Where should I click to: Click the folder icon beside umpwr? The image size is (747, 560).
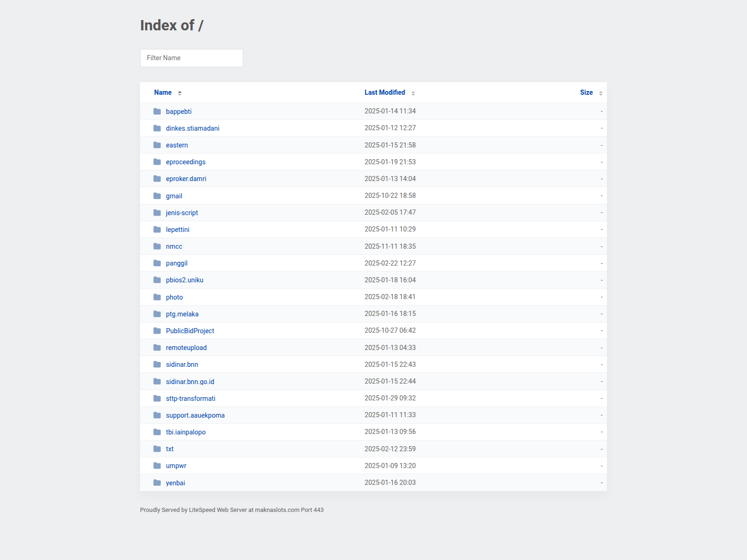(x=157, y=466)
